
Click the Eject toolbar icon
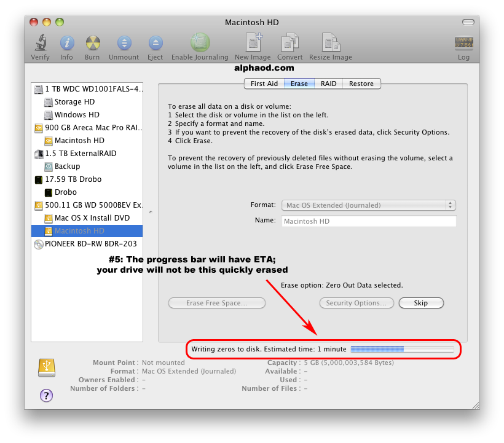point(156,43)
